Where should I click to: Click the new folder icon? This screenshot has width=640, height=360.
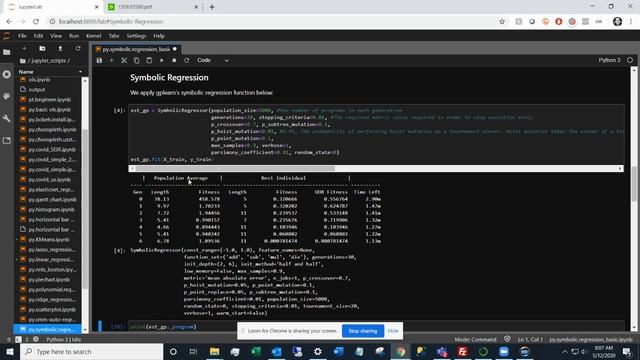pyautogui.click(x=42, y=49)
